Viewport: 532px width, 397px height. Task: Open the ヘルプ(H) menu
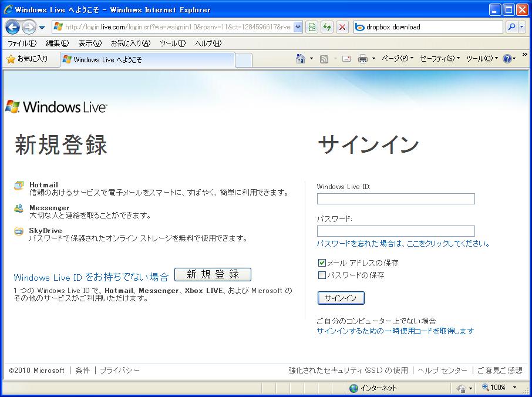(x=208, y=43)
